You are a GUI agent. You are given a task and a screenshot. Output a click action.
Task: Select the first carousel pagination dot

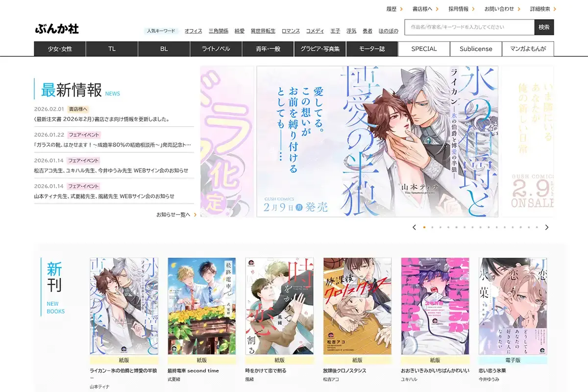(x=424, y=227)
